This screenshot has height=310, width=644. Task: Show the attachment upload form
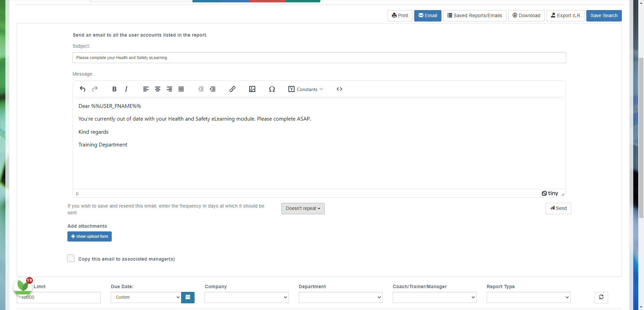[x=90, y=236]
